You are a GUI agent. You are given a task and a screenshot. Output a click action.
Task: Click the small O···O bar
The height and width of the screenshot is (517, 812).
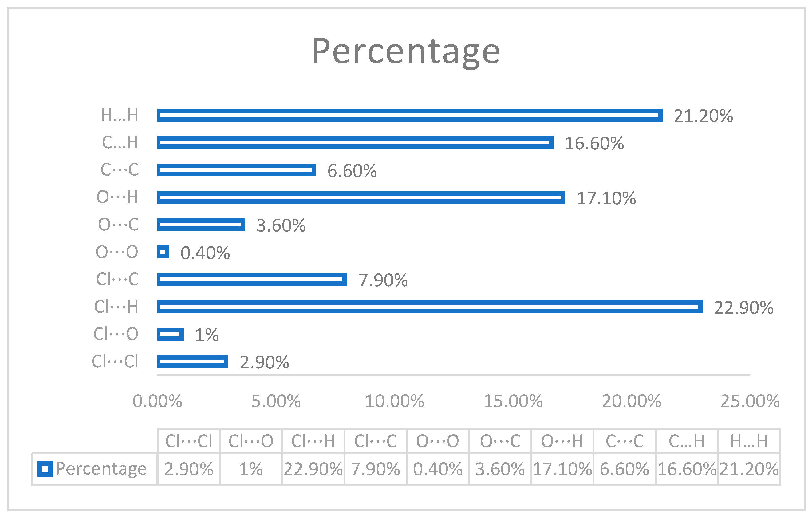click(x=163, y=252)
